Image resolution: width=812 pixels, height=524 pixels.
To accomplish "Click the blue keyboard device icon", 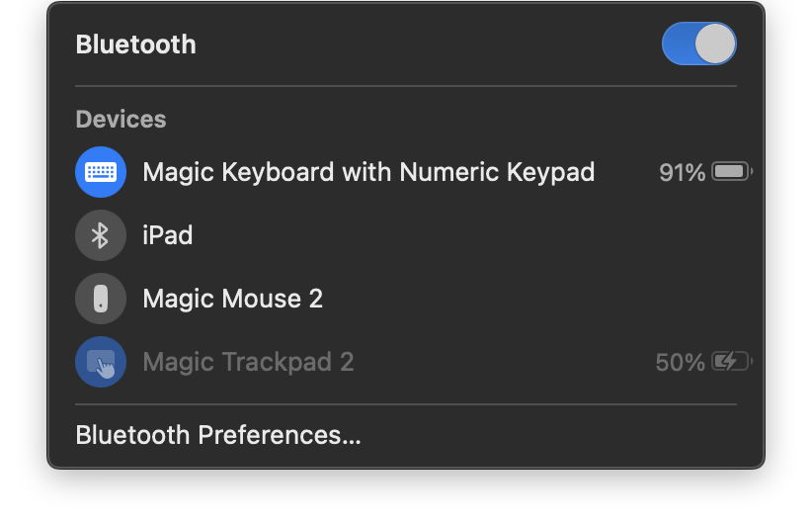I will tap(101, 172).
